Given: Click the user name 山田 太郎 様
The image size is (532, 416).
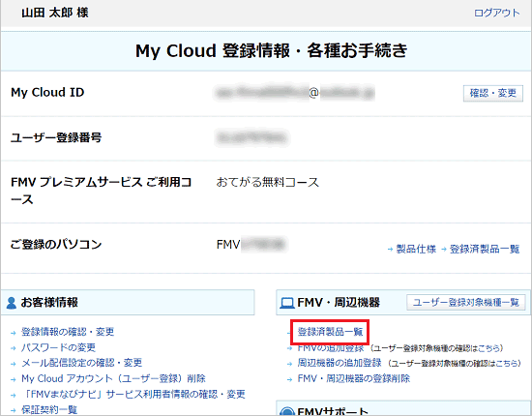Looking at the screenshot, I should [55, 13].
